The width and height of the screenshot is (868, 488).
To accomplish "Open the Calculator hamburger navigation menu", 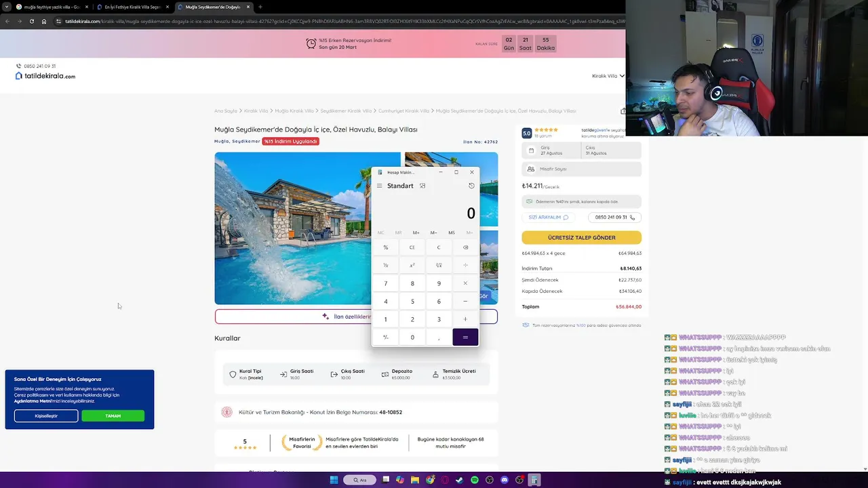I will (x=379, y=186).
